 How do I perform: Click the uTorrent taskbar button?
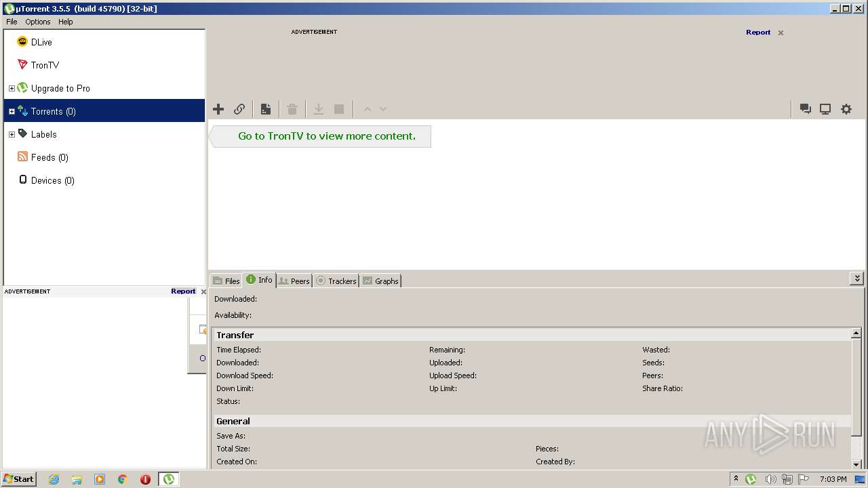pyautogui.click(x=169, y=479)
